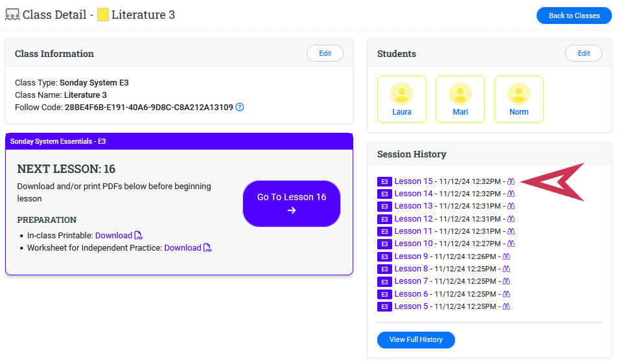This screenshot has height=364, width=619.
Task: Click the binoculars icon beside Lesson 5
Action: click(506, 306)
